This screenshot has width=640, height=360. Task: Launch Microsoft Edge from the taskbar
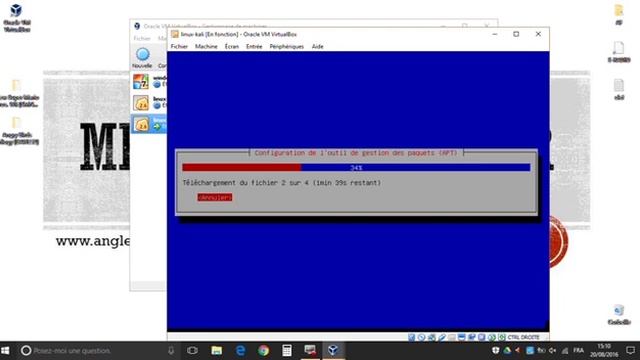(x=240, y=351)
